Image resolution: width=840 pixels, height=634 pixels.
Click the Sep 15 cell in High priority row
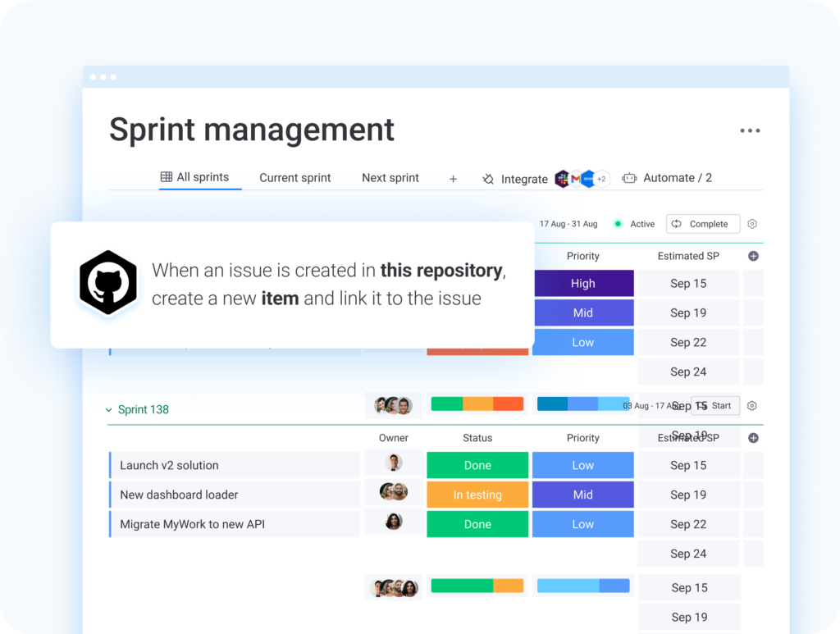[x=688, y=283]
